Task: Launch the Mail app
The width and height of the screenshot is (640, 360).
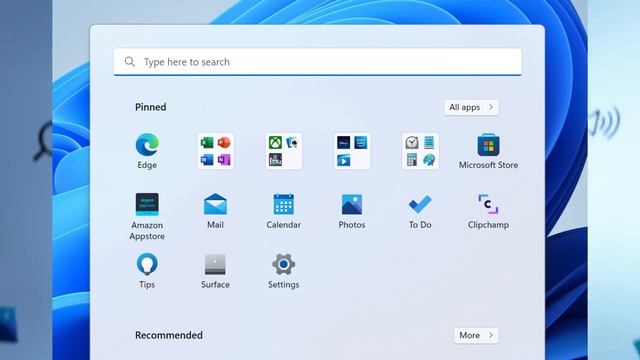Action: [x=216, y=211]
